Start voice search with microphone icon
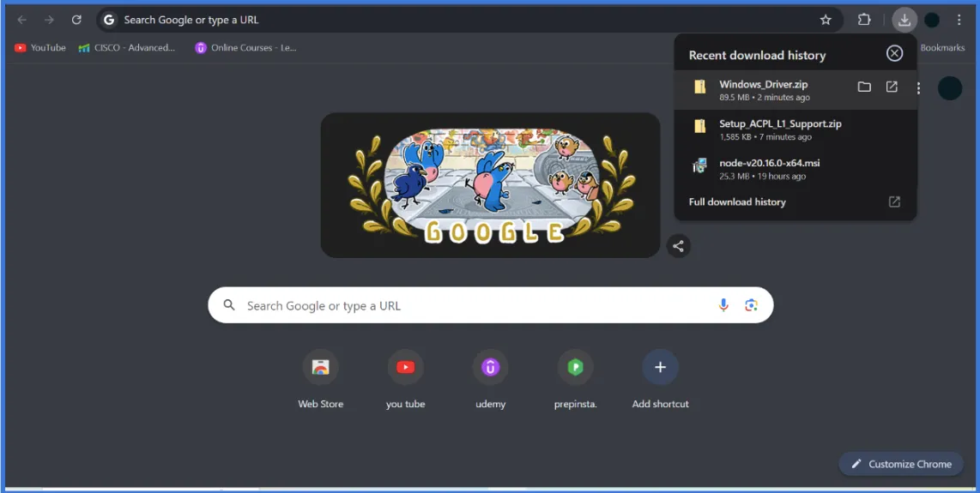Viewport: 980px width, 493px height. tap(723, 305)
